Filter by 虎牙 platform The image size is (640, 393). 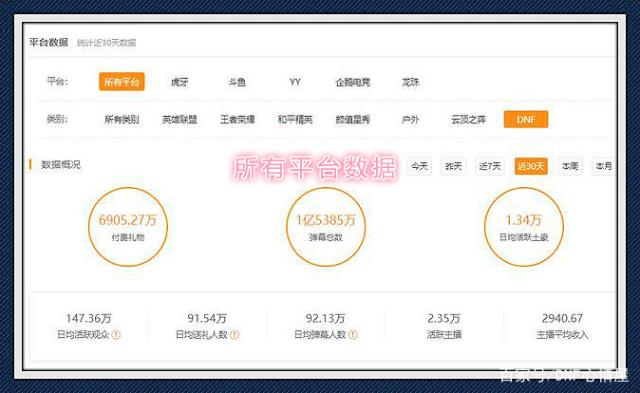tap(180, 82)
